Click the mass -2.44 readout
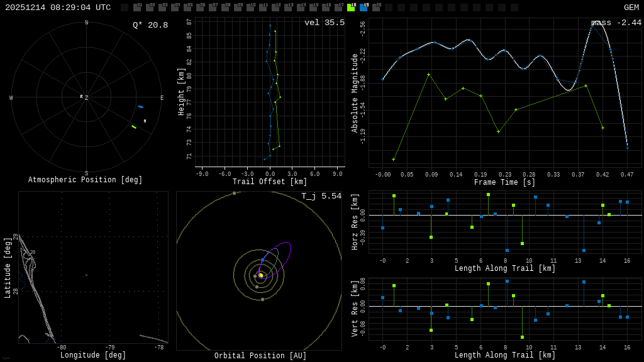Screen dimensions: 644x362 [616, 23]
